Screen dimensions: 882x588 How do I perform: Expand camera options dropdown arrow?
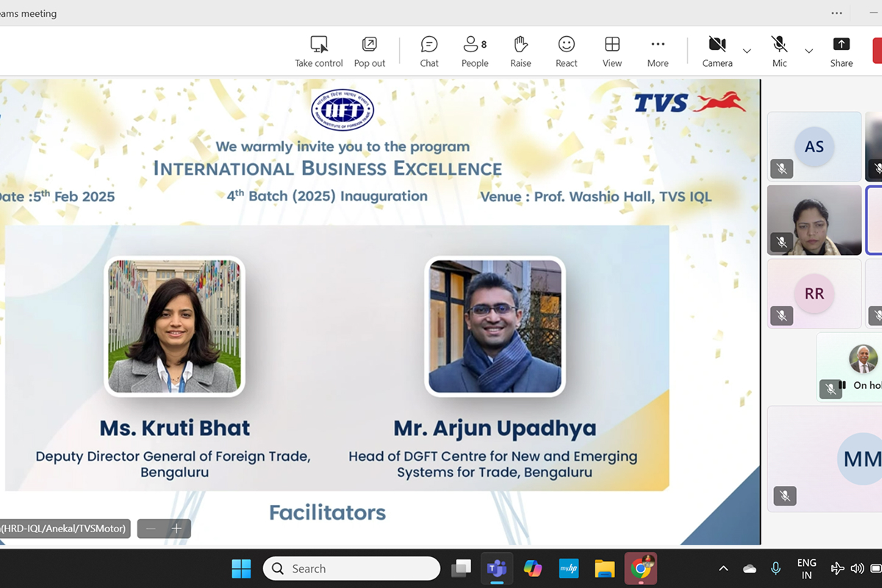click(x=747, y=51)
